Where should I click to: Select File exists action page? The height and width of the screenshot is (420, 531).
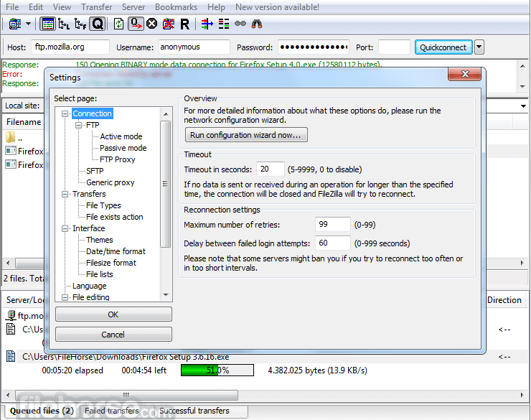(115, 217)
